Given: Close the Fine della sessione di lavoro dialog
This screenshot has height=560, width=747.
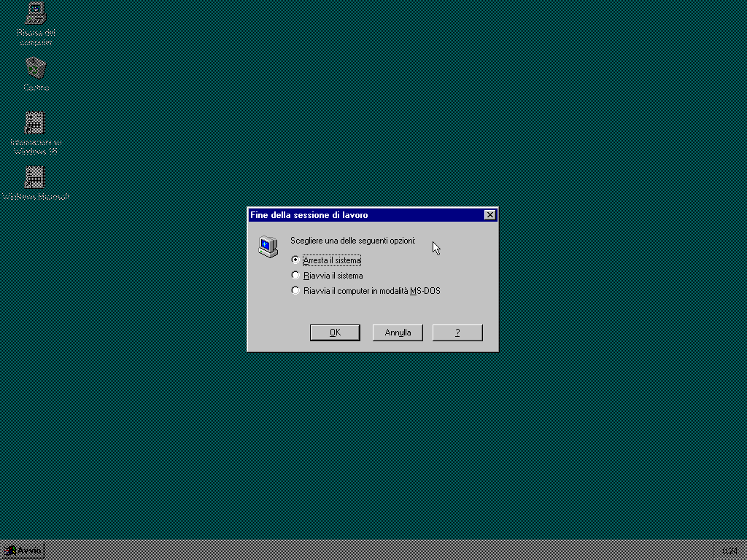Looking at the screenshot, I should tap(490, 215).
